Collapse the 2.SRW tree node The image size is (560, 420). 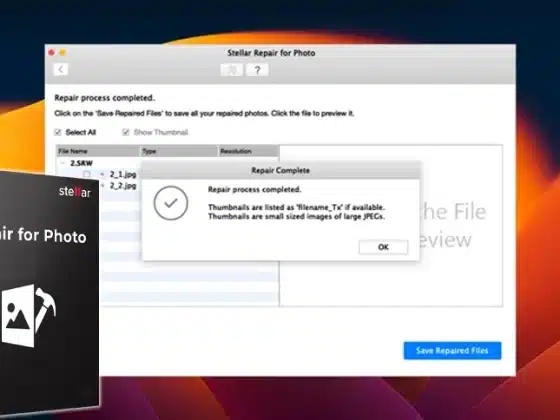point(63,163)
